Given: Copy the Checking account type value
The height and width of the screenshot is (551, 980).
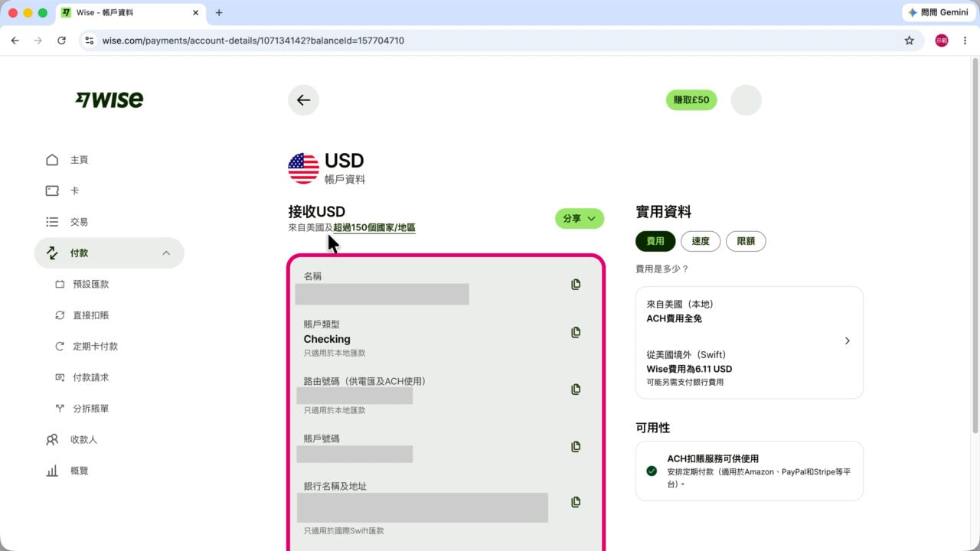Looking at the screenshot, I should pos(576,332).
